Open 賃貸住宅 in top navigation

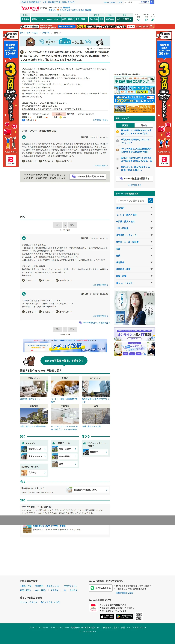25,19
